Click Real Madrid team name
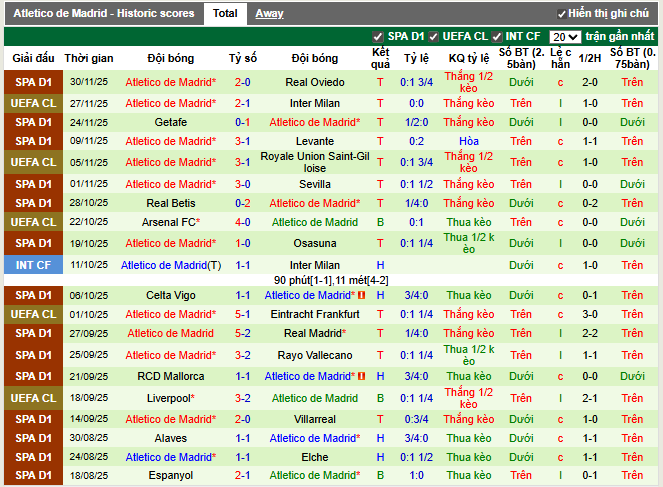The width and height of the screenshot is (663, 487). [x=315, y=333]
